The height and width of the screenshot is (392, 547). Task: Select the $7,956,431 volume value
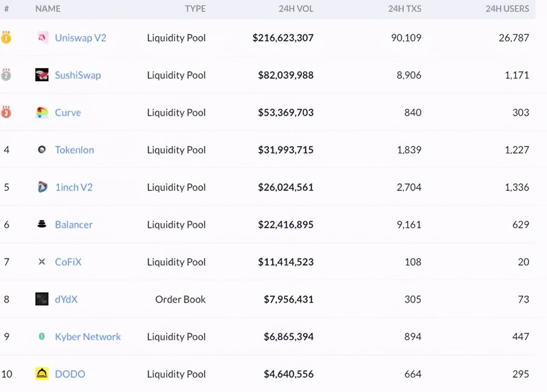(x=289, y=299)
